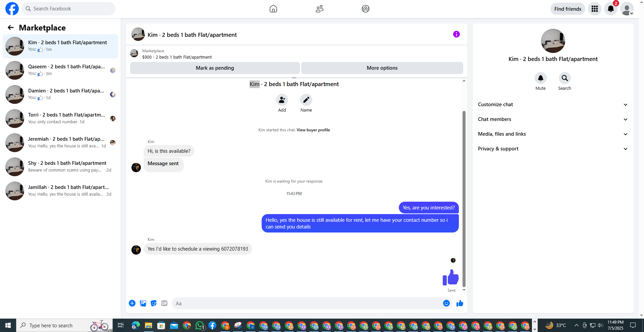Click the chat scrollbar down arrow

coord(464,290)
